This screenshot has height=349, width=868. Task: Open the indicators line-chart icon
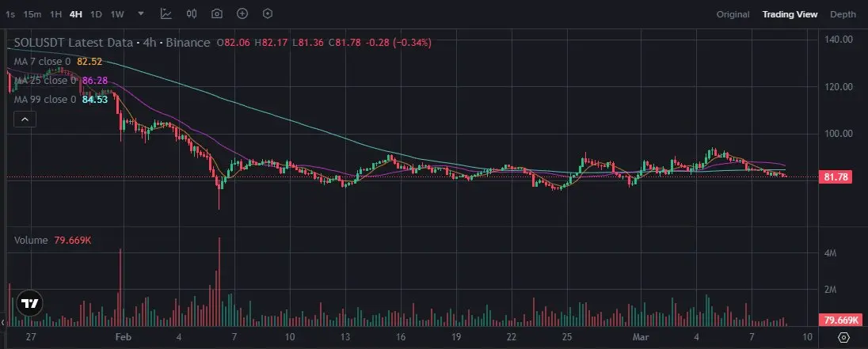point(166,13)
